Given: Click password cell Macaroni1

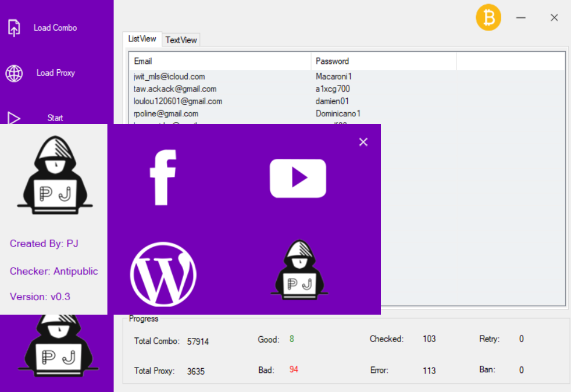Looking at the screenshot, I should (334, 77).
